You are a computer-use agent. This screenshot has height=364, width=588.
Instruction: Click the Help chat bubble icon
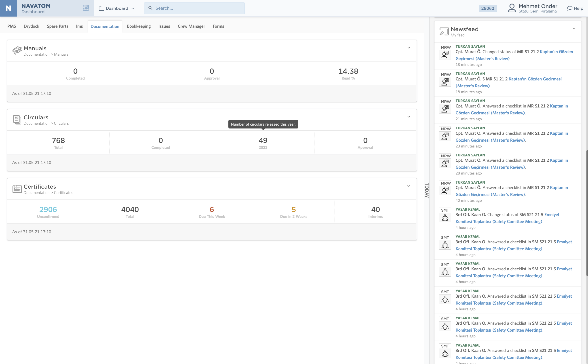click(x=569, y=8)
